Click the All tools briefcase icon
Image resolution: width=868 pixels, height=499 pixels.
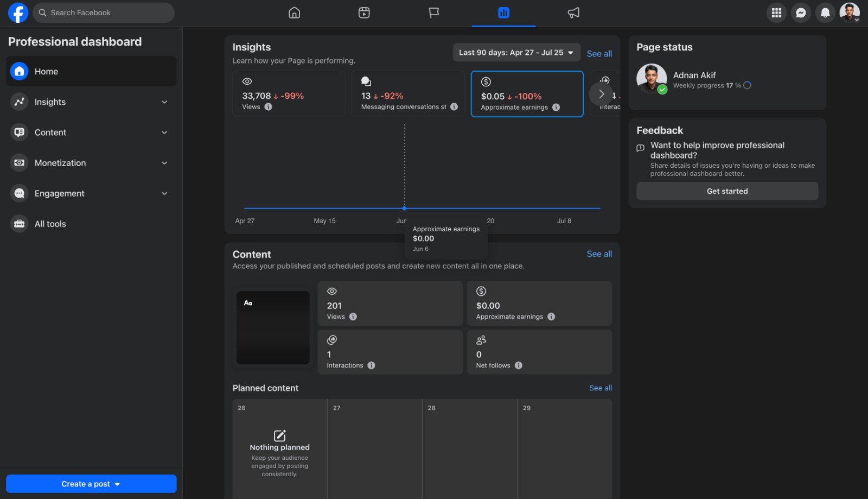click(x=20, y=224)
